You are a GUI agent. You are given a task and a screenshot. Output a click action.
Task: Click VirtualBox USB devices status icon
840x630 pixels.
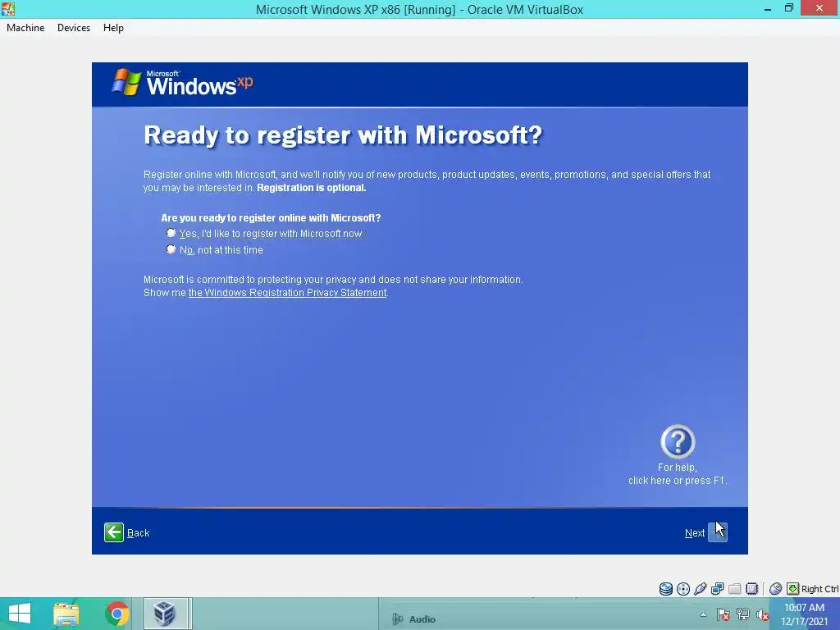(x=701, y=589)
